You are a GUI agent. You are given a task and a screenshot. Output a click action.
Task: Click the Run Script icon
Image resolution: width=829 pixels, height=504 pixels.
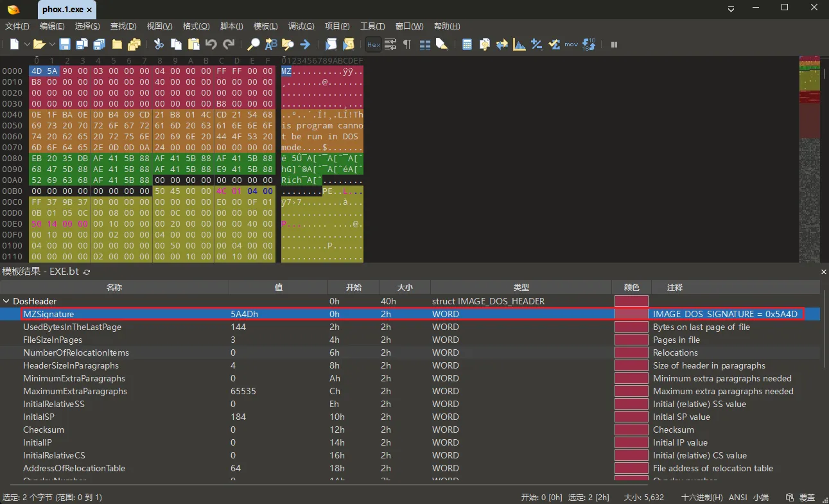tap(331, 44)
